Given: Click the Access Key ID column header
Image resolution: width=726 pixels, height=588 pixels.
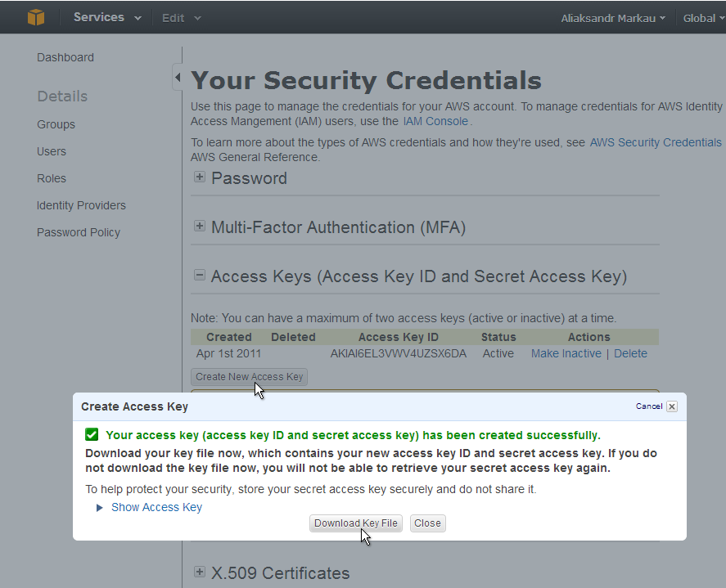Looking at the screenshot, I should click(398, 337).
